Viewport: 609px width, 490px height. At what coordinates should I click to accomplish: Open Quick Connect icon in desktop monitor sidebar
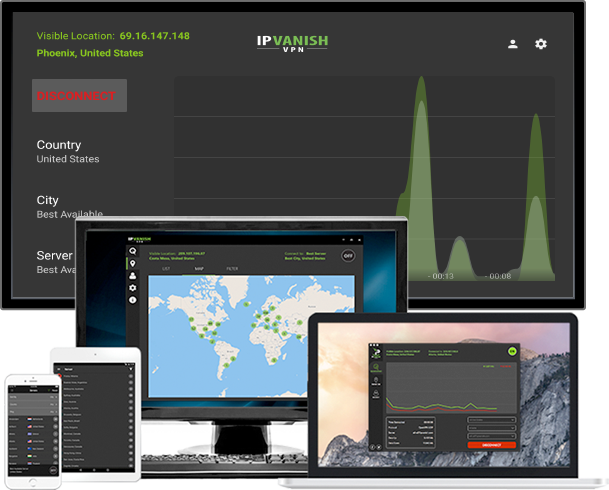132,251
